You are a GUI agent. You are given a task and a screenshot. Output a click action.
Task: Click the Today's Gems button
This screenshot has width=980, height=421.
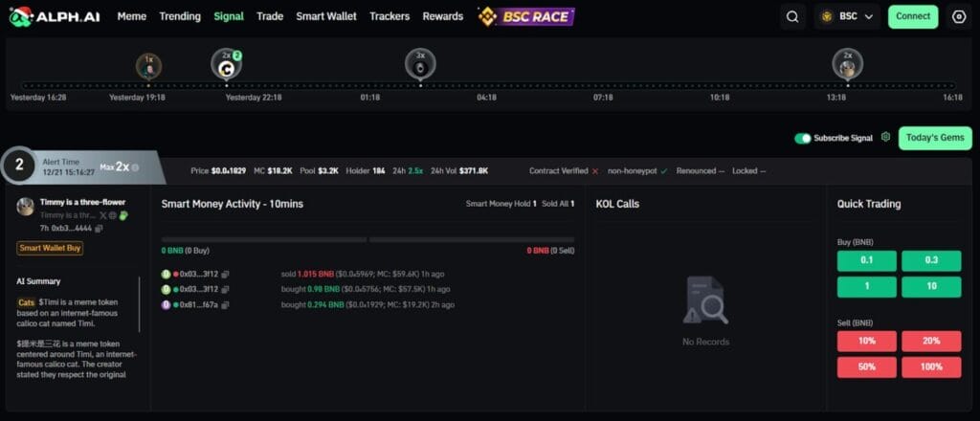[x=935, y=138]
